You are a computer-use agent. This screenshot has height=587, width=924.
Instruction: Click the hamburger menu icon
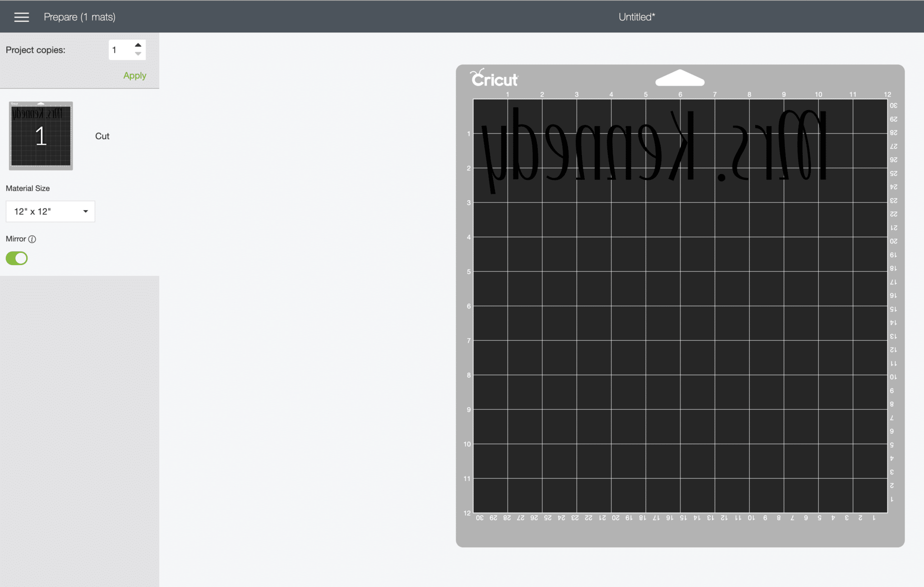point(21,17)
